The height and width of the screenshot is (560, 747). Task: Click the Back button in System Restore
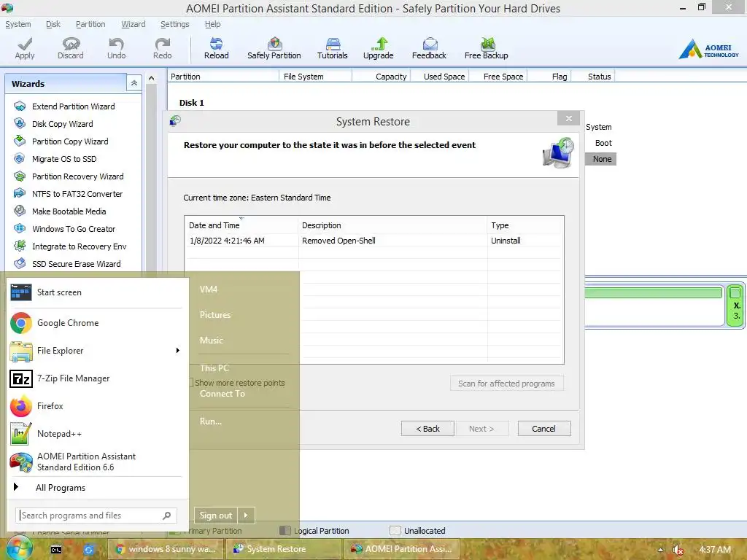tap(427, 429)
